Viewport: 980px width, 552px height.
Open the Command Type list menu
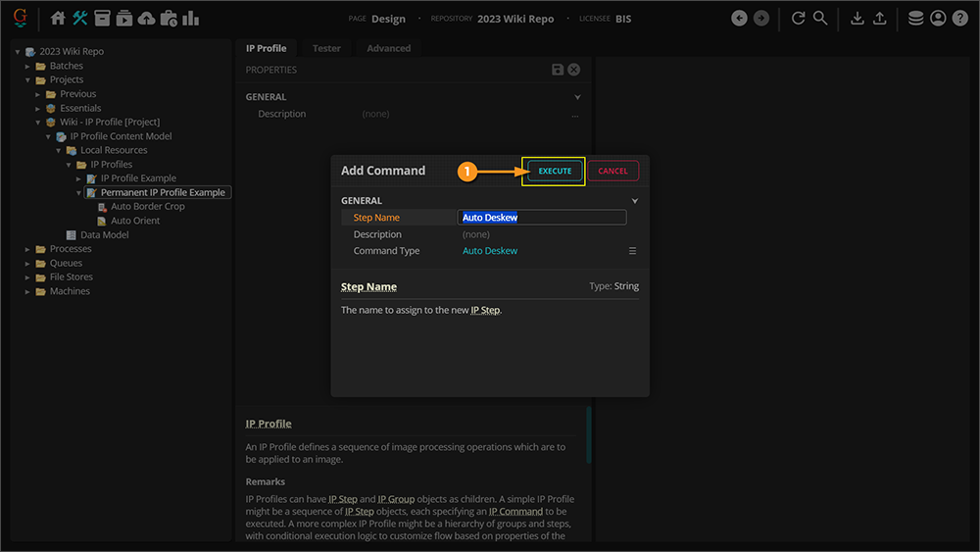tap(632, 251)
